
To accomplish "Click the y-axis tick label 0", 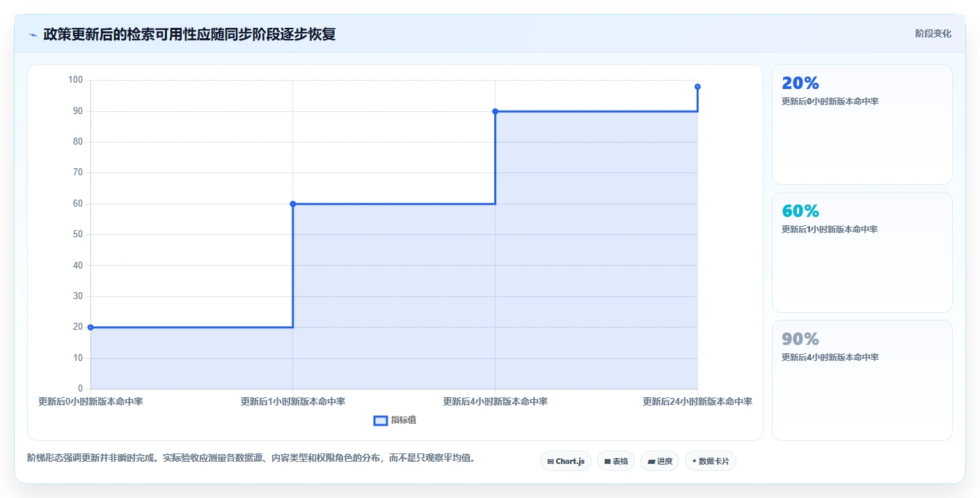I will pos(81,389).
